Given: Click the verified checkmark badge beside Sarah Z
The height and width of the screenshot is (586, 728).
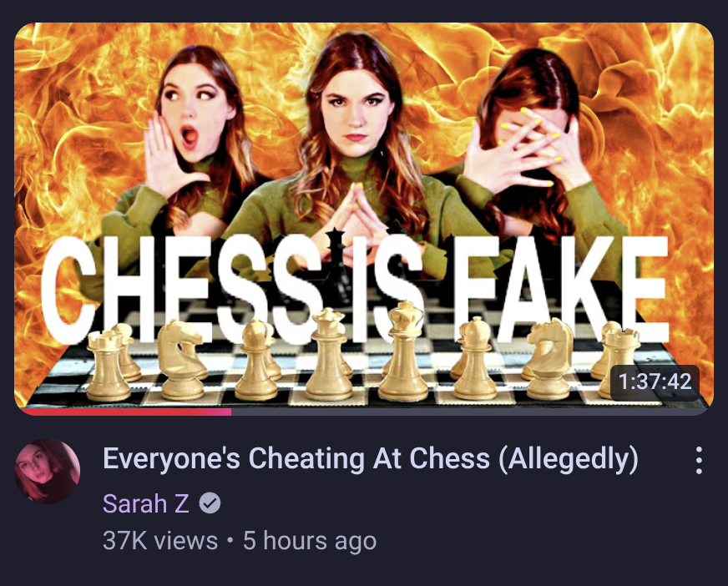Looking at the screenshot, I should click(210, 503).
